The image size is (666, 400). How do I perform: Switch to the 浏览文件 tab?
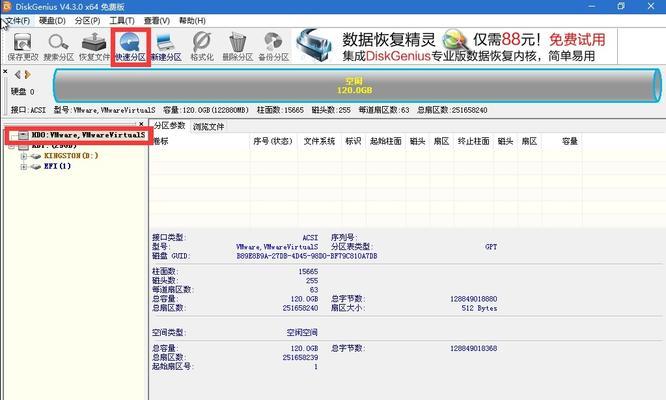point(209,126)
